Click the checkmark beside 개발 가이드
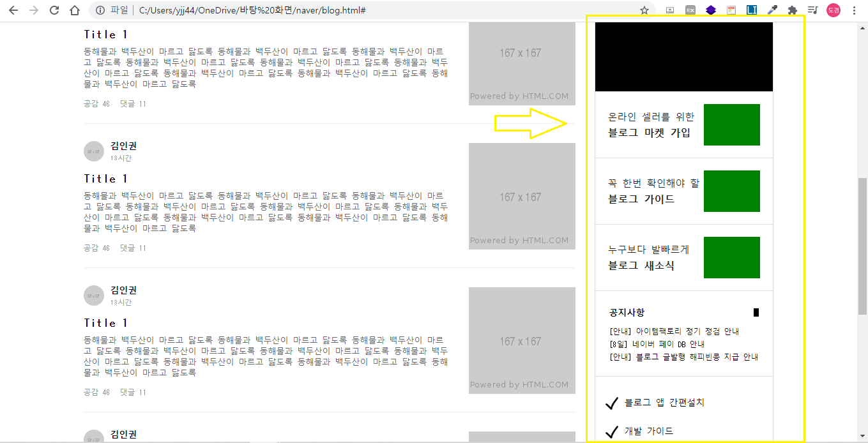 pyautogui.click(x=612, y=432)
